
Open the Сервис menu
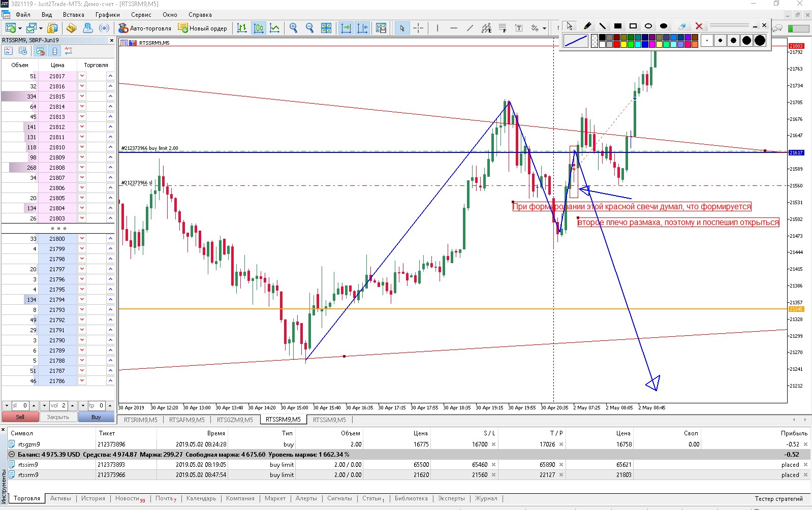[x=141, y=15]
